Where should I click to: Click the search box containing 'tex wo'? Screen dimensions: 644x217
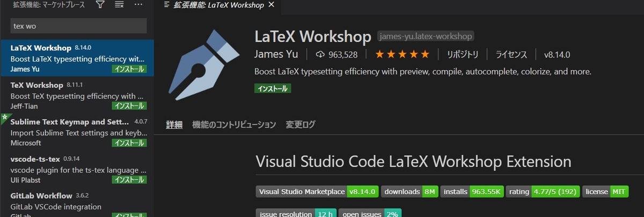point(78,26)
